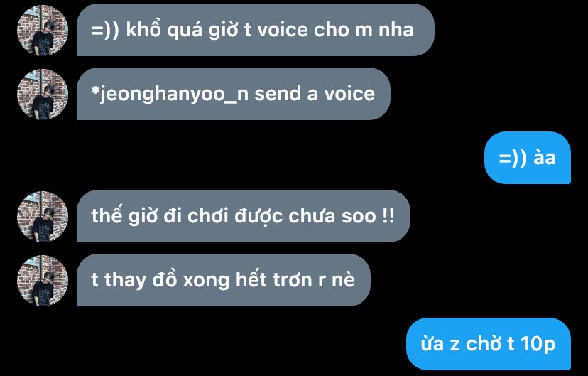Select the "thế giờ đi chơi được chưa" bubble
Image resolution: width=588 pixels, height=376 pixels.
coord(244,216)
